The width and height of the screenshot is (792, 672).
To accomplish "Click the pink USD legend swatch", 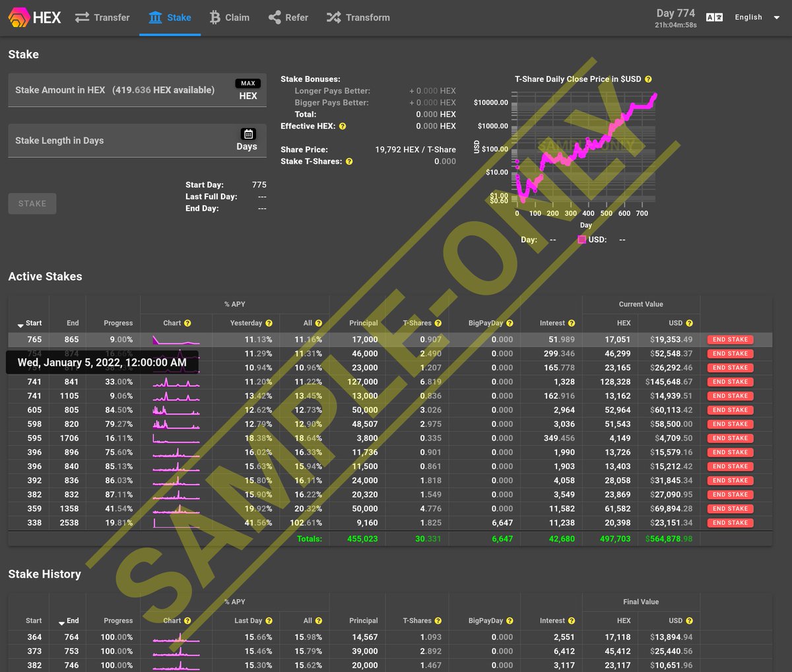I will (x=582, y=240).
